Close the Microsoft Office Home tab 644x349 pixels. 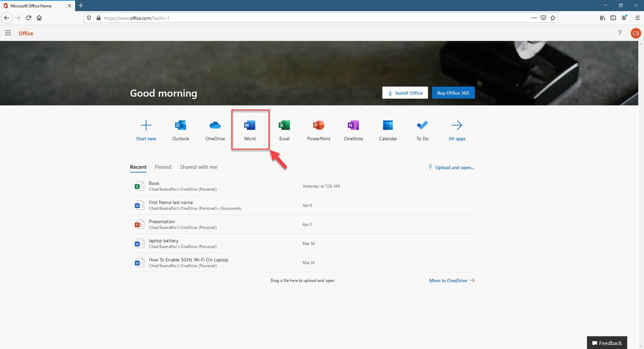pyautogui.click(x=69, y=6)
